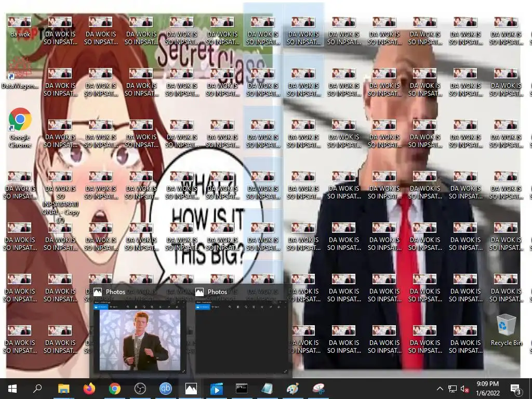Switch to Chrome on the taskbar
532x399 pixels.
click(115, 389)
